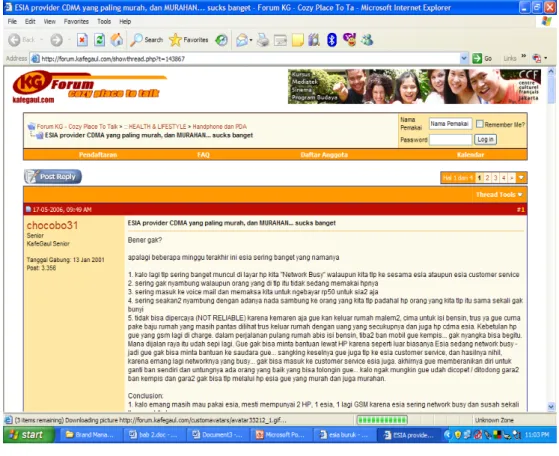Open the Tools menu
This screenshot has width=559, height=456.
click(104, 21)
